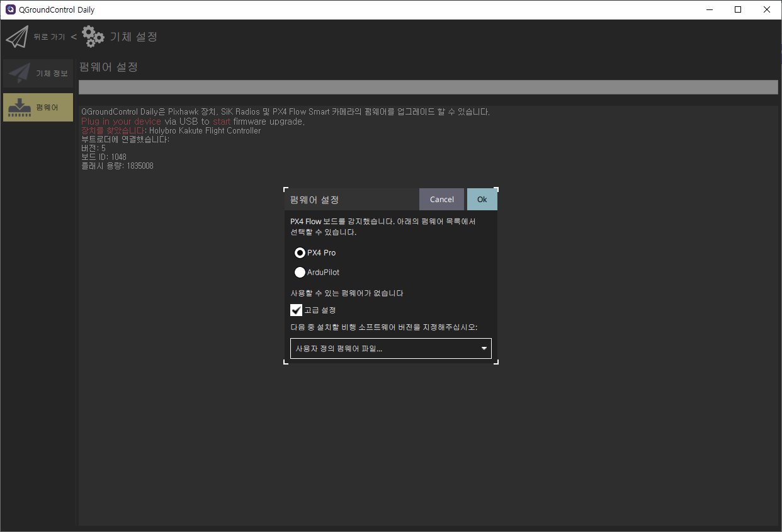Viewport: 782px width, 532px height.
Task: Click the gears icon beside 기체 설정
Action: point(93,37)
